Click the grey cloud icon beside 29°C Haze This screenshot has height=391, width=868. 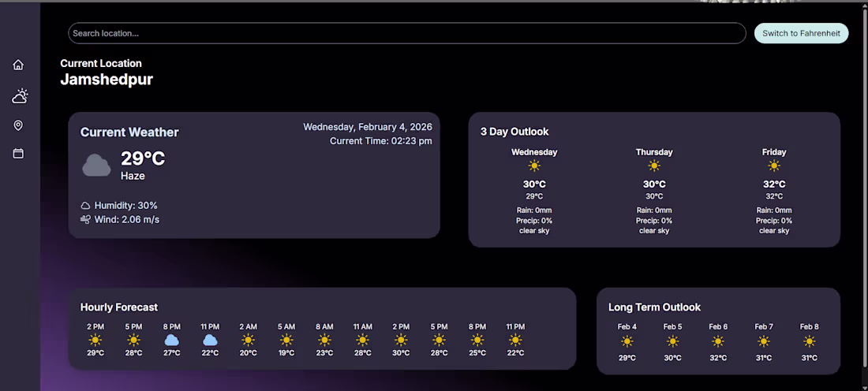(96, 166)
